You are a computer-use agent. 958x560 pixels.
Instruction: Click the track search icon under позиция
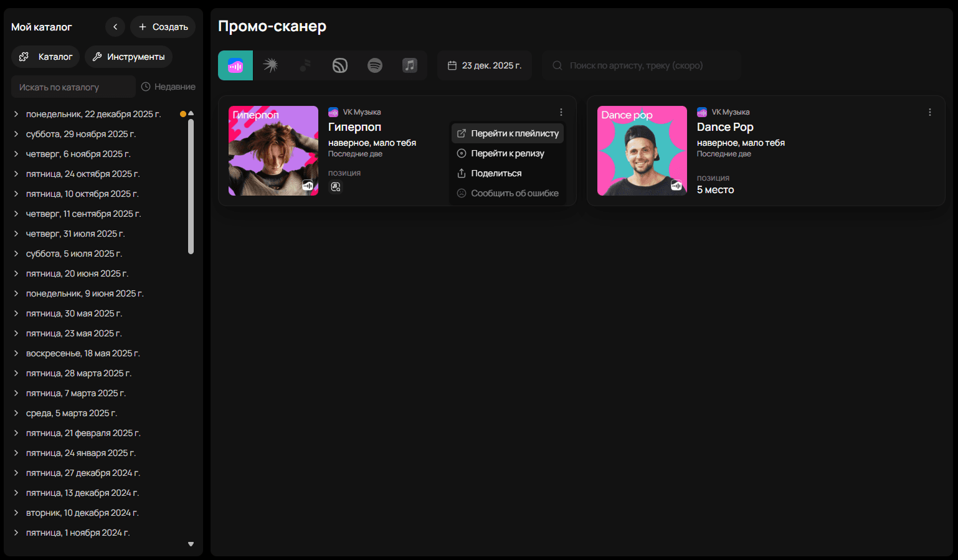coord(336,187)
